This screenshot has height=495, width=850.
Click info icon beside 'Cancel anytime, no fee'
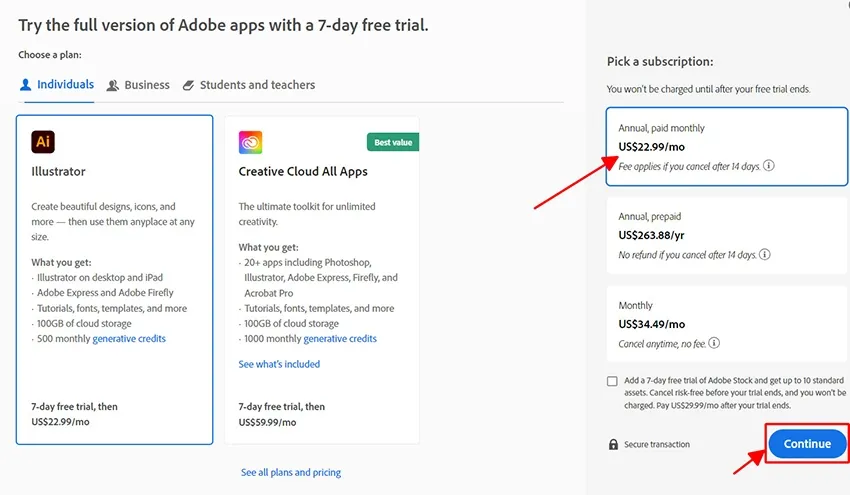coord(714,343)
